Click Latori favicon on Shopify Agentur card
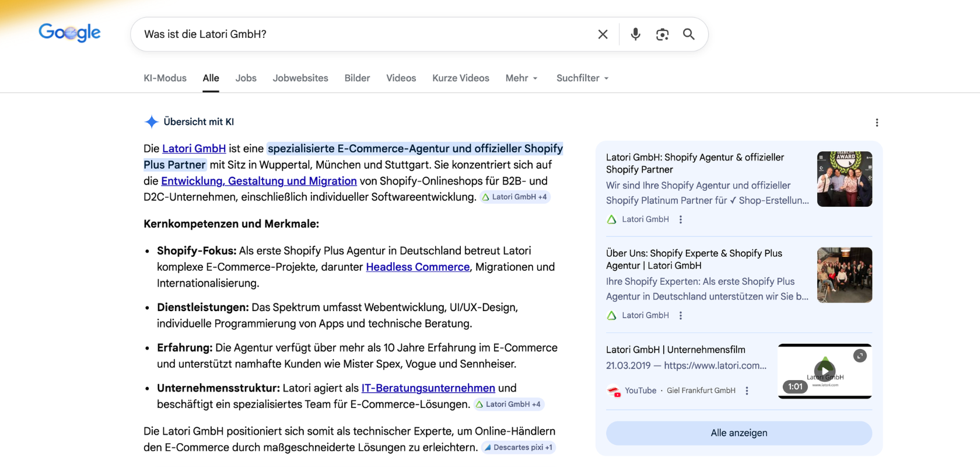The image size is (980, 467). 611,219
